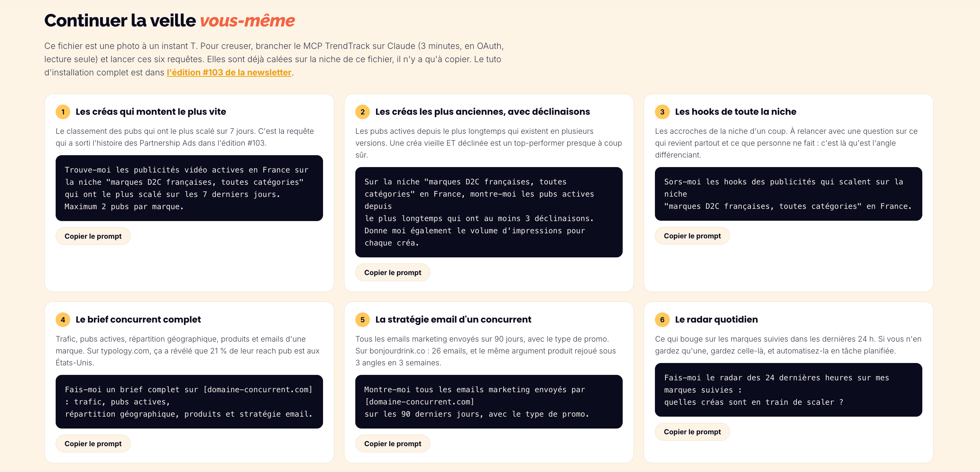Screen dimensions: 980x472
Task: Click the 'La stratégie email d'un concurrent' heading
Action: 453,320
